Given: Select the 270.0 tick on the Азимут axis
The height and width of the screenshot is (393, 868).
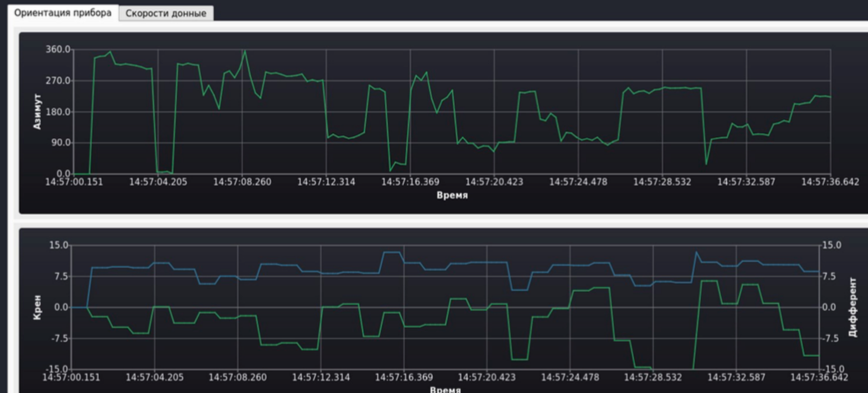Looking at the screenshot, I should 58,81.
